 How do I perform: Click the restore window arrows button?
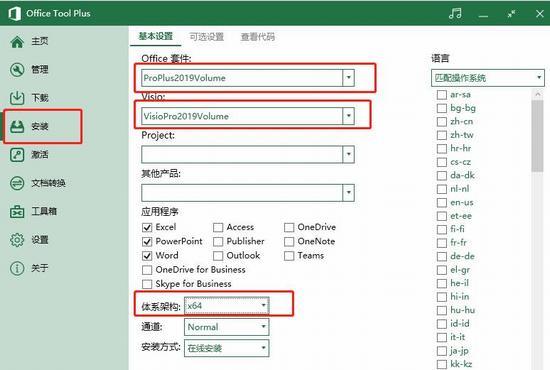(x=511, y=14)
